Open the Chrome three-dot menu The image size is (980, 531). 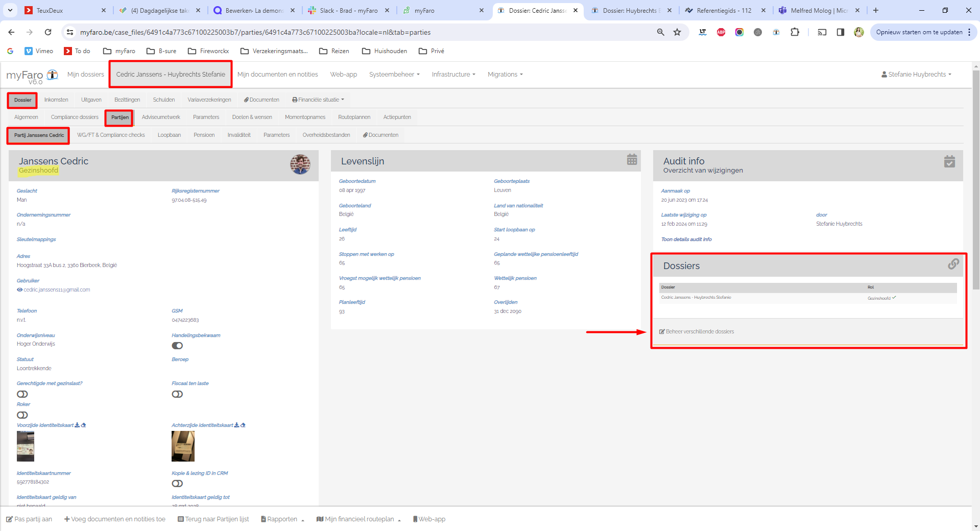tap(969, 32)
